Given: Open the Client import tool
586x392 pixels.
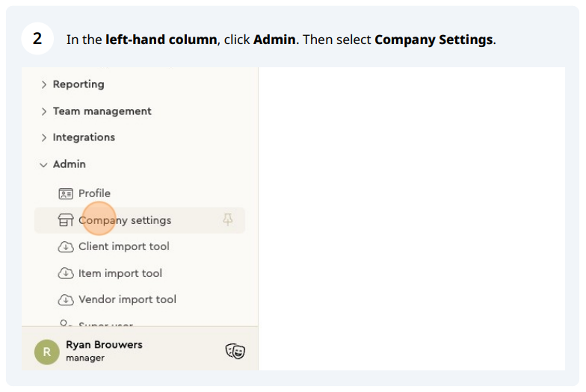Looking at the screenshot, I should 124,246.
